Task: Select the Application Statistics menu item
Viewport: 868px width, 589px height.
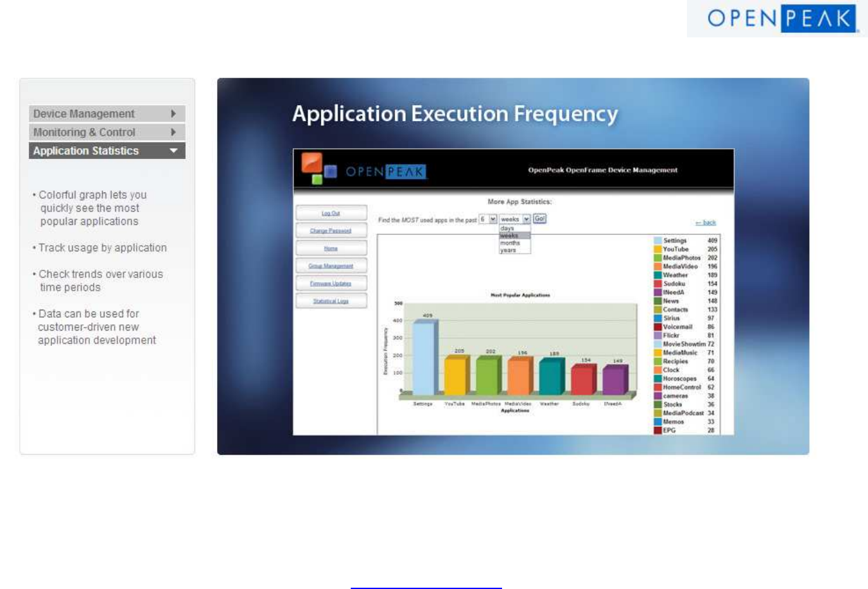Action: point(107,151)
